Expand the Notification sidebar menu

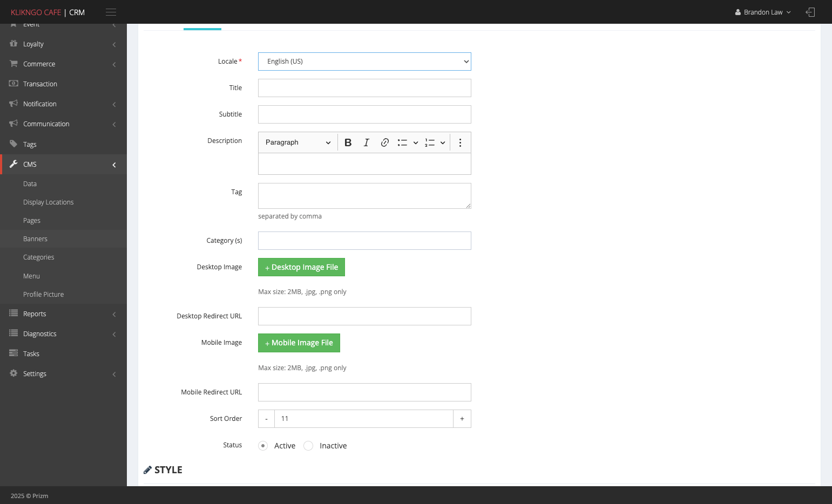pos(63,104)
